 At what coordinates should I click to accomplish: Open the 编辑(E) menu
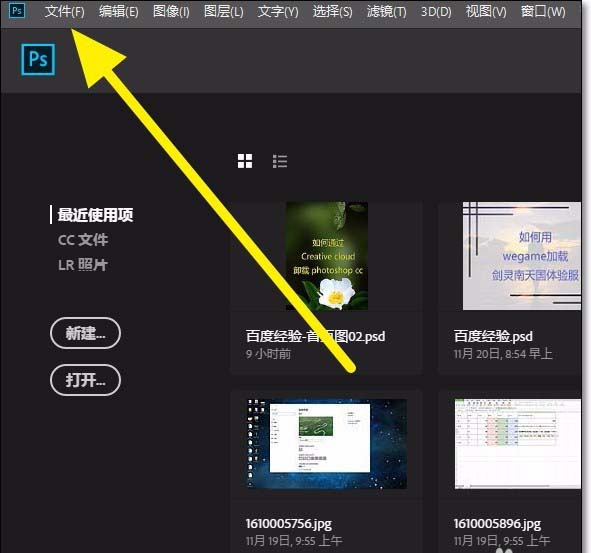tap(118, 12)
